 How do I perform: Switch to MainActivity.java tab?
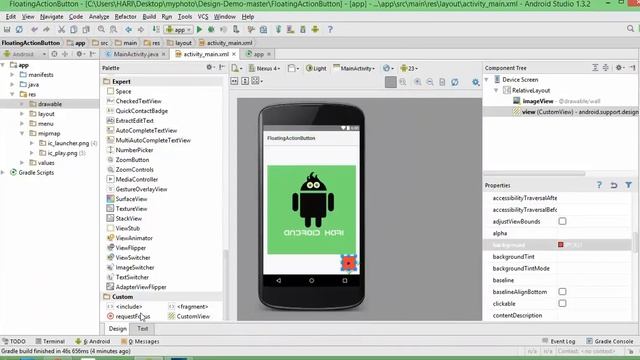click(136, 54)
